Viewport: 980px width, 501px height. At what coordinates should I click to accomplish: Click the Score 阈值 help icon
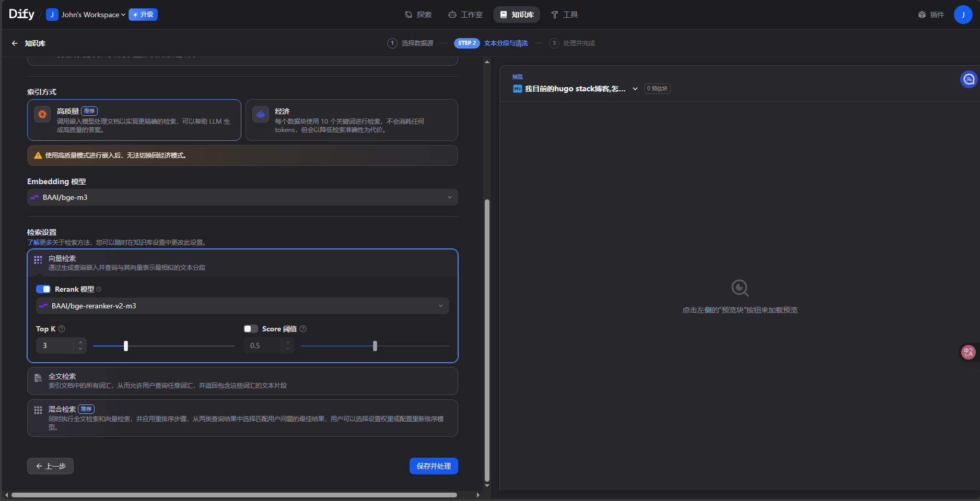(x=303, y=329)
